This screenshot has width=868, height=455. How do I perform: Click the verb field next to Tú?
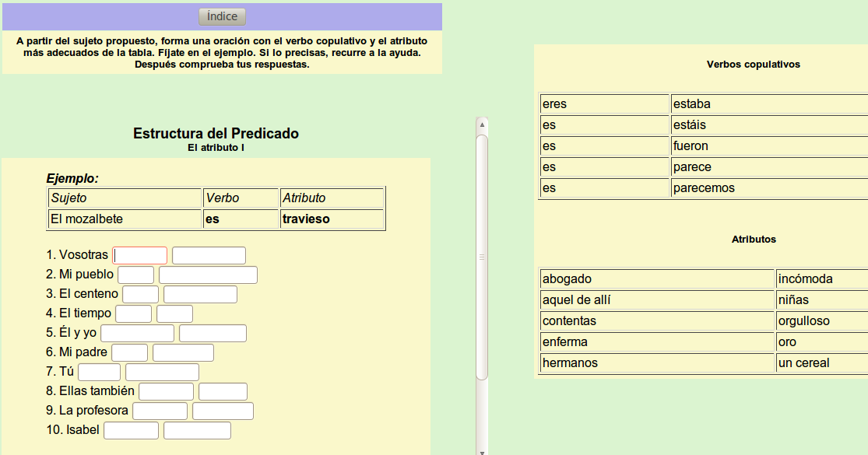click(x=99, y=371)
